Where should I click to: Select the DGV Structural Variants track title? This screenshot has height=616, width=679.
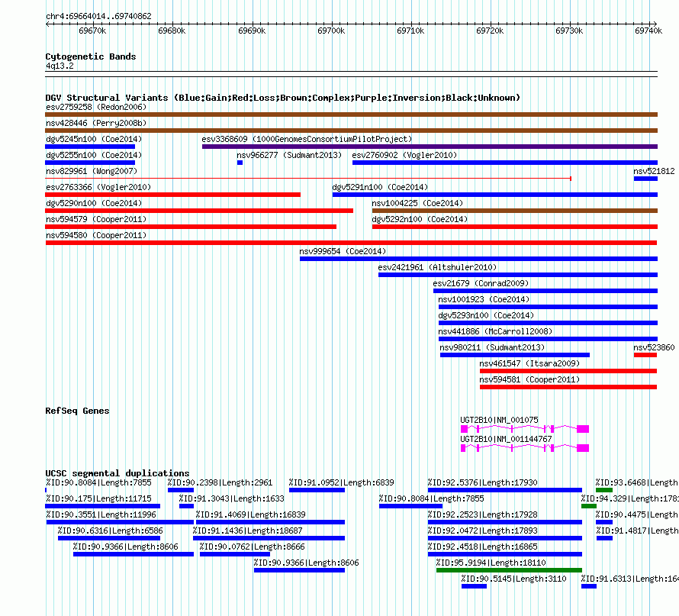[282, 98]
